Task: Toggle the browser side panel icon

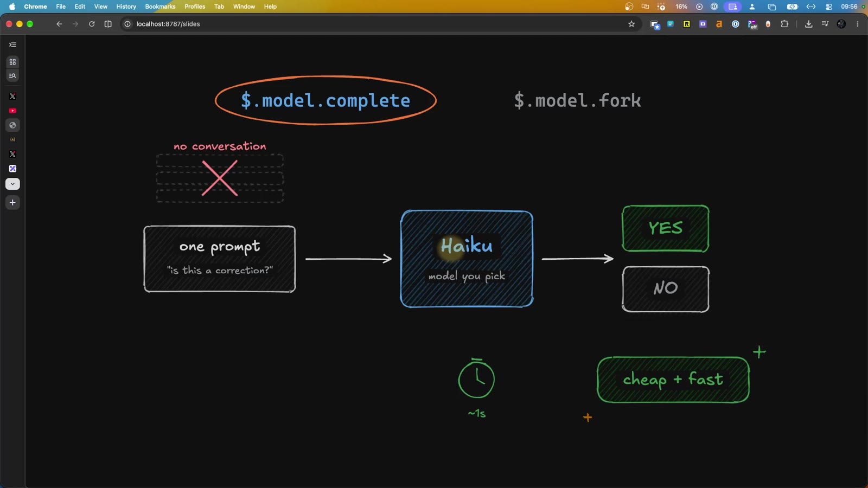Action: [x=108, y=24]
